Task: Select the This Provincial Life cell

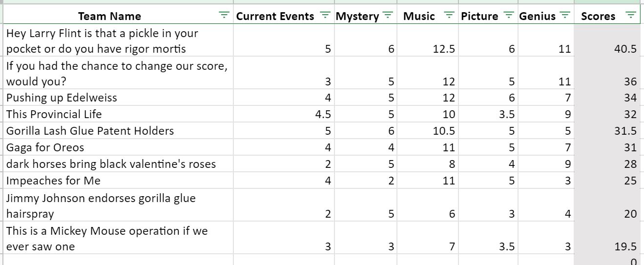Action: pos(119,114)
